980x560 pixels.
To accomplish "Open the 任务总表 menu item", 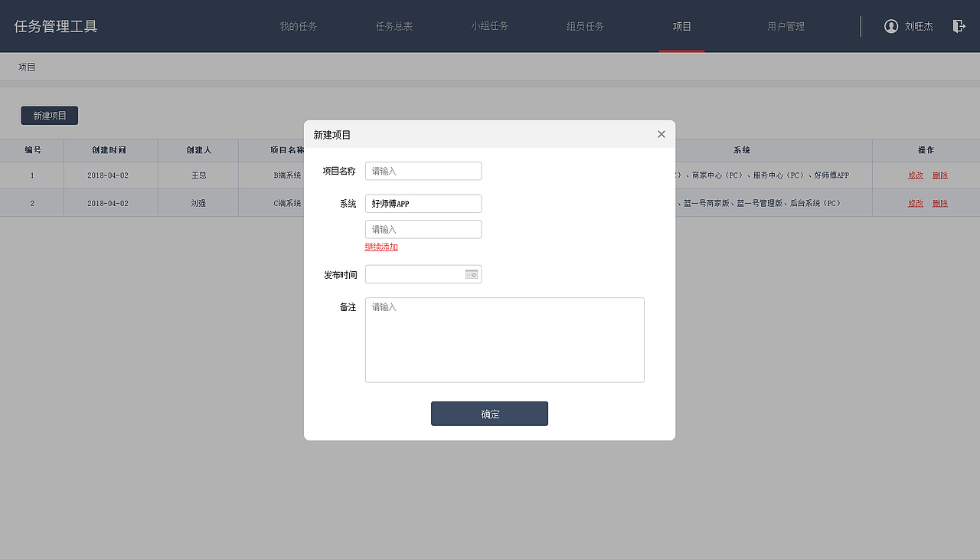I will pyautogui.click(x=394, y=25).
